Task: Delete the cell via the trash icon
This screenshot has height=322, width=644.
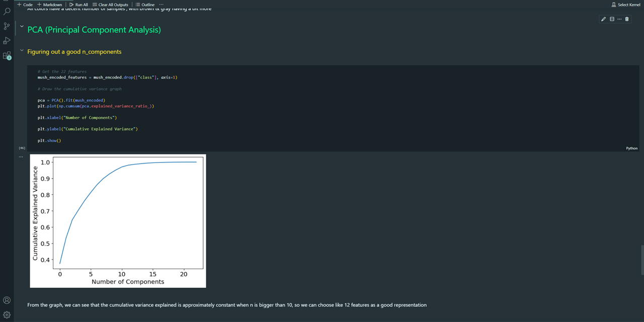Action: click(626, 19)
